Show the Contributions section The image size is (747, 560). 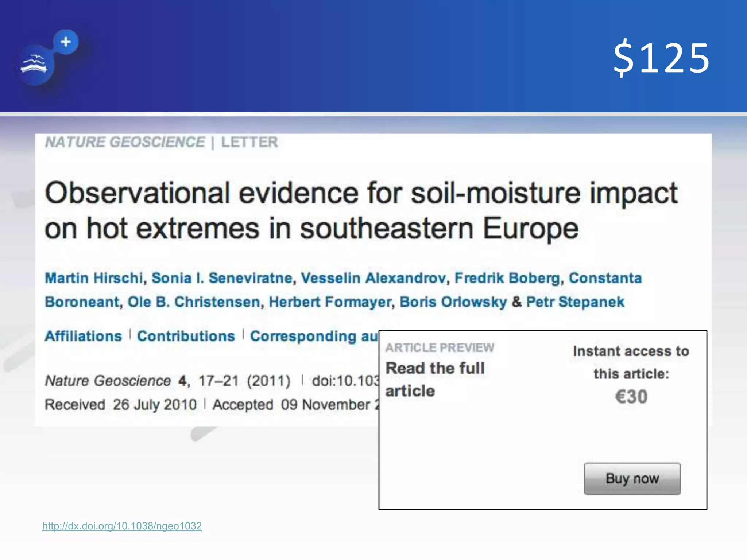pos(186,336)
